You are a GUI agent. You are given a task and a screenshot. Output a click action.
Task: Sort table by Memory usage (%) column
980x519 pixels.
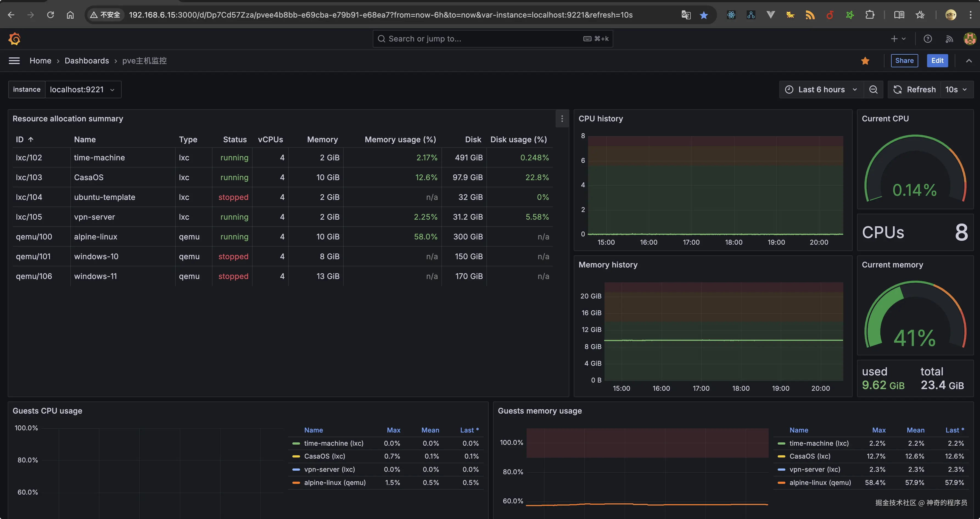400,140
